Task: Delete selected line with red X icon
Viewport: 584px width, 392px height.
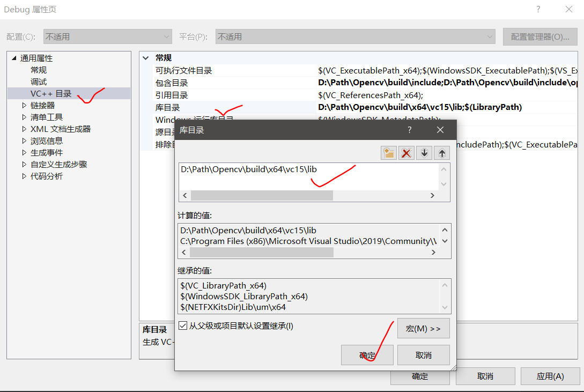Action: pos(406,153)
